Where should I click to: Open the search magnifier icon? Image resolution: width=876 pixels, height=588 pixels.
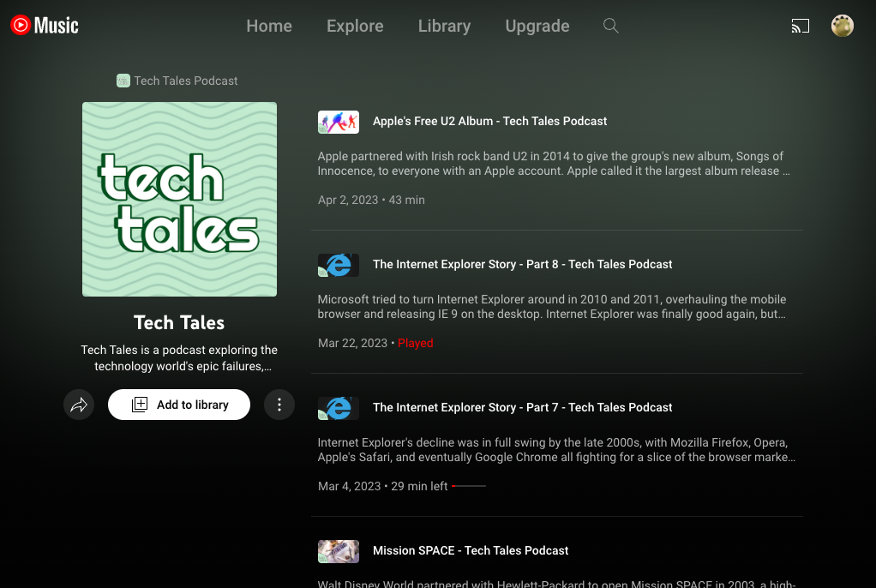pos(610,26)
